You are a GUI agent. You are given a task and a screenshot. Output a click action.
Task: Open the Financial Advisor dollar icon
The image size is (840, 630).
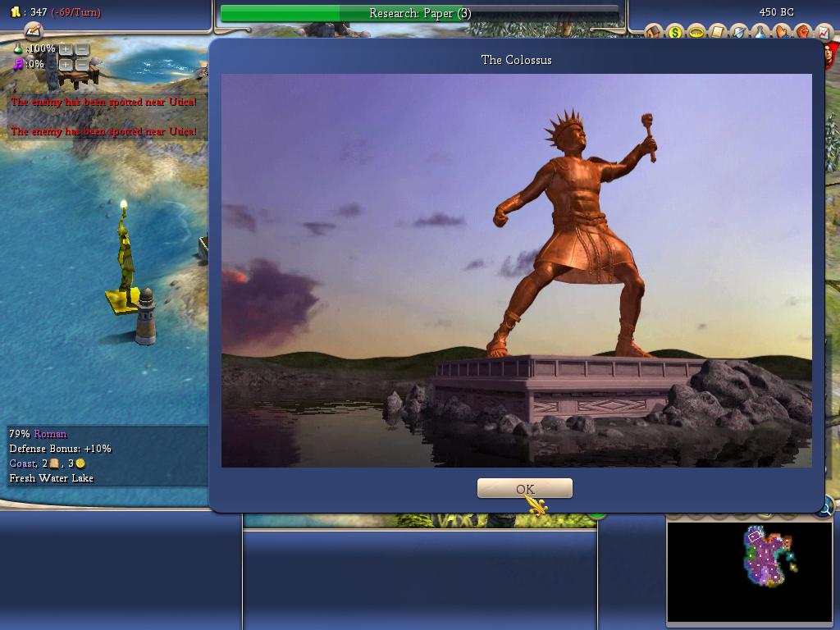coord(675,31)
